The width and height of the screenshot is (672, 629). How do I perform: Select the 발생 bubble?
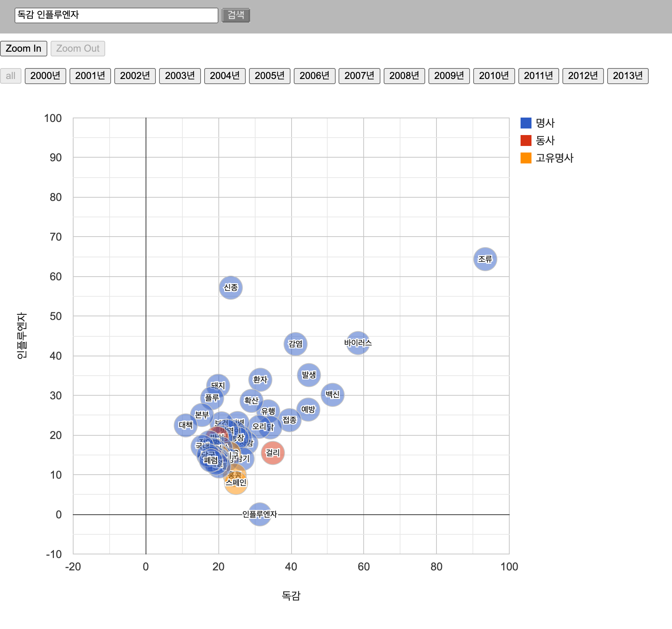pyautogui.click(x=309, y=375)
